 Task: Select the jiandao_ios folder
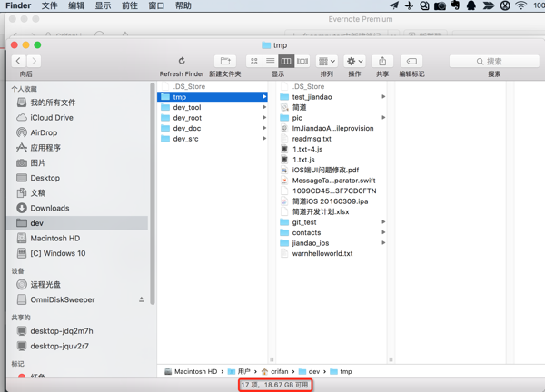(x=332, y=243)
